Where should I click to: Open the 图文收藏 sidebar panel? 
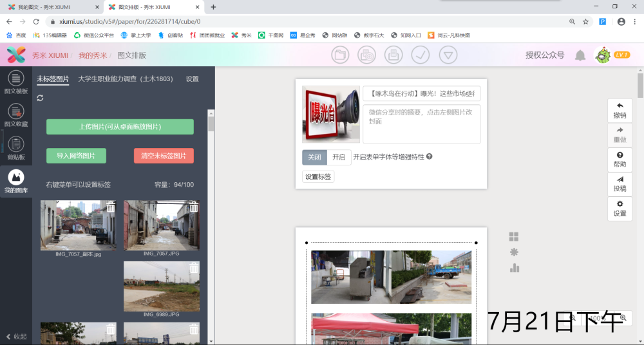(16, 115)
